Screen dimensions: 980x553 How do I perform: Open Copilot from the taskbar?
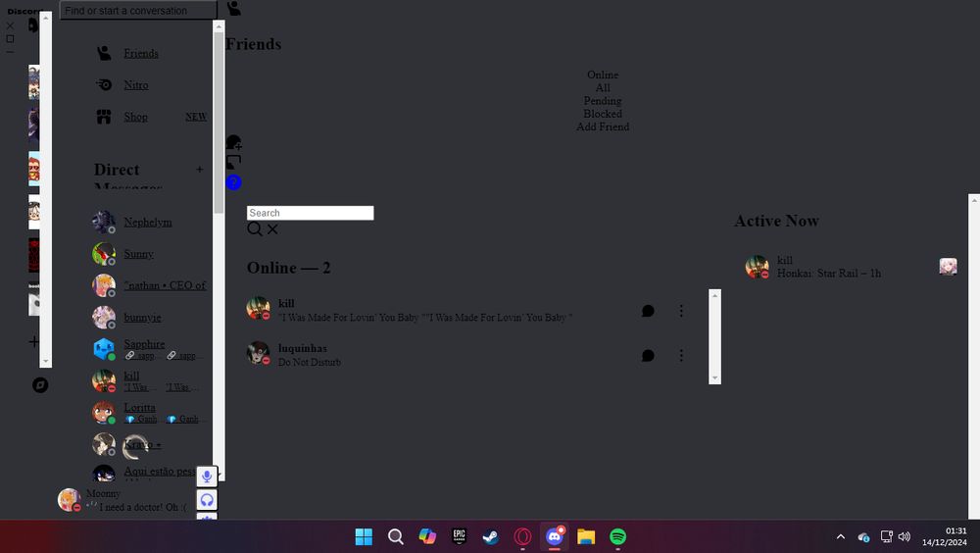(x=427, y=536)
